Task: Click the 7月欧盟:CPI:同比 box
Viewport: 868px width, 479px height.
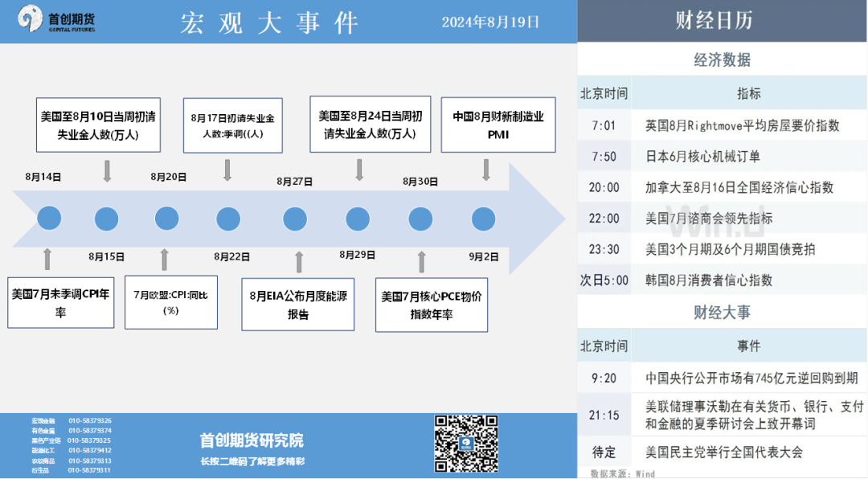Action: 171,302
